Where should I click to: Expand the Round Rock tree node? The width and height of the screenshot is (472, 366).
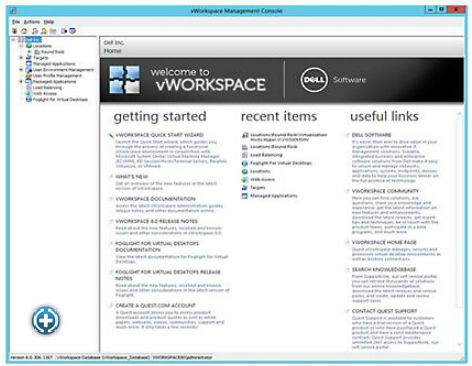click(29, 52)
